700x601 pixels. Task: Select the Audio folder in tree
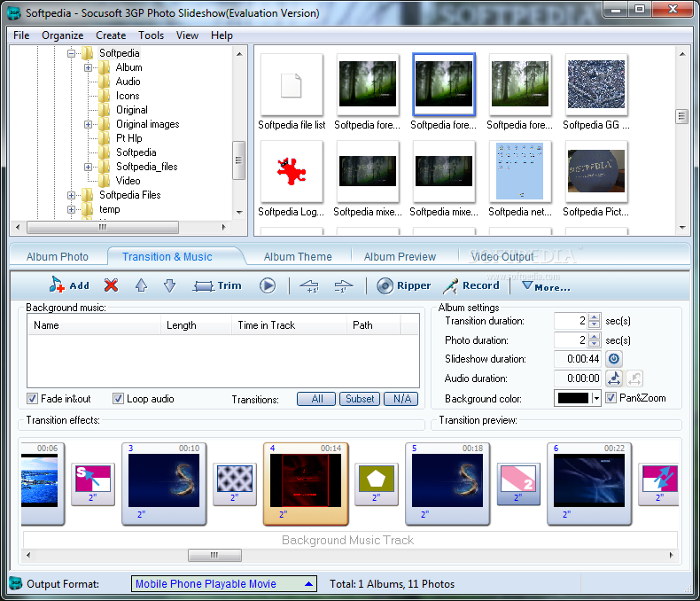[128, 82]
